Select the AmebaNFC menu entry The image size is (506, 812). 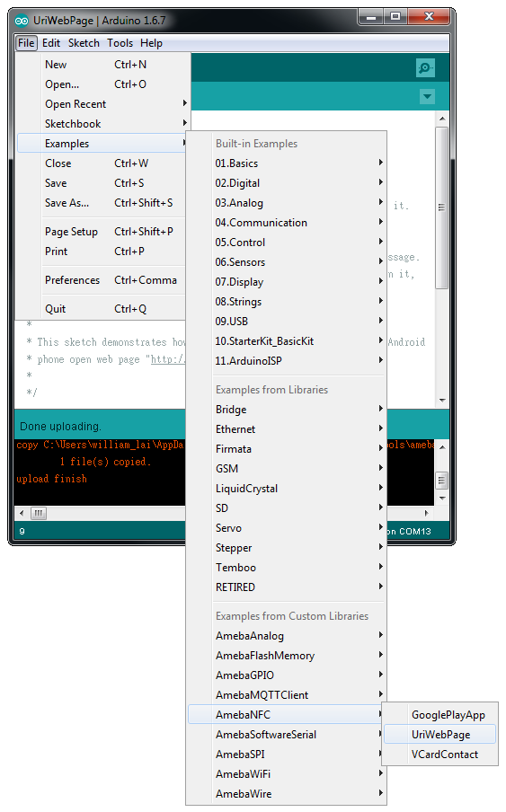[287, 715]
